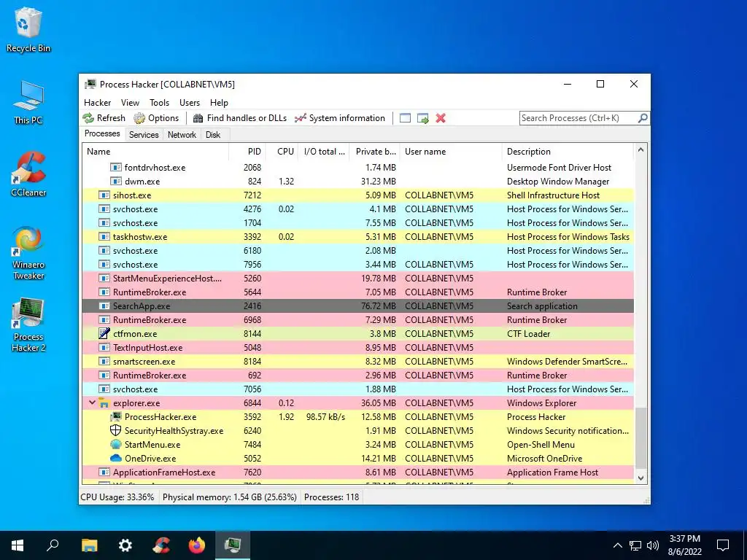Sort by the Name column header
The image size is (747, 560).
[155, 152]
